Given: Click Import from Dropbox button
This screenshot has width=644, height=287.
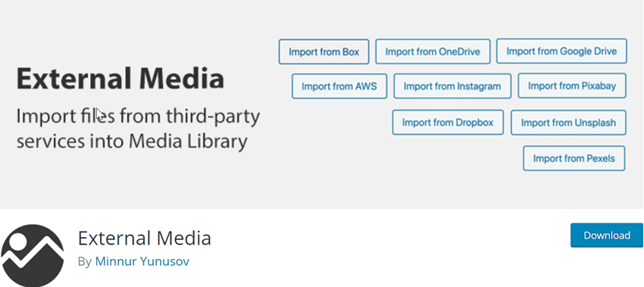Looking at the screenshot, I should [x=448, y=123].
